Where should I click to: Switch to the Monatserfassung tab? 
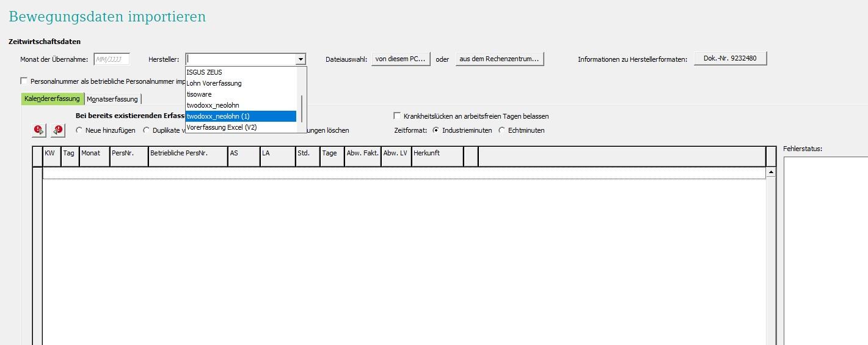pyautogui.click(x=112, y=99)
